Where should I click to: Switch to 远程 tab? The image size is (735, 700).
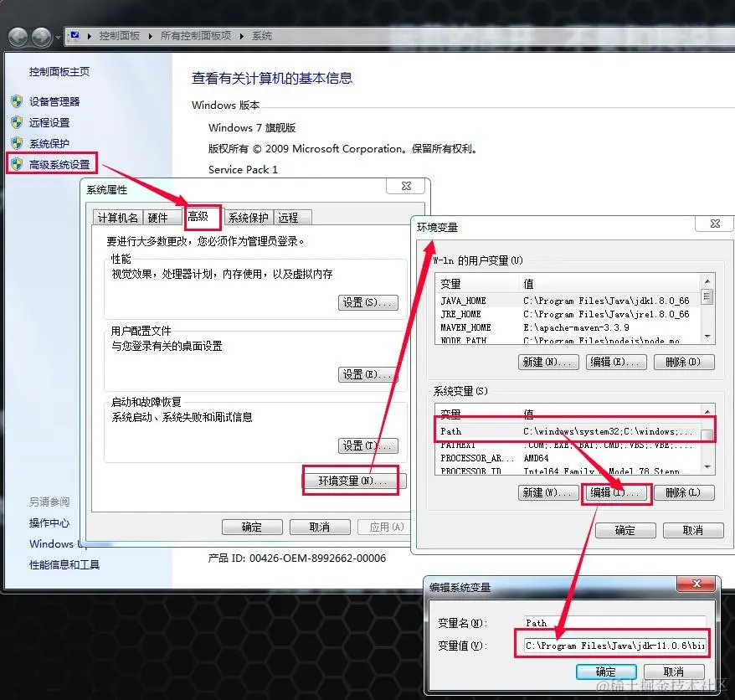pos(292,218)
